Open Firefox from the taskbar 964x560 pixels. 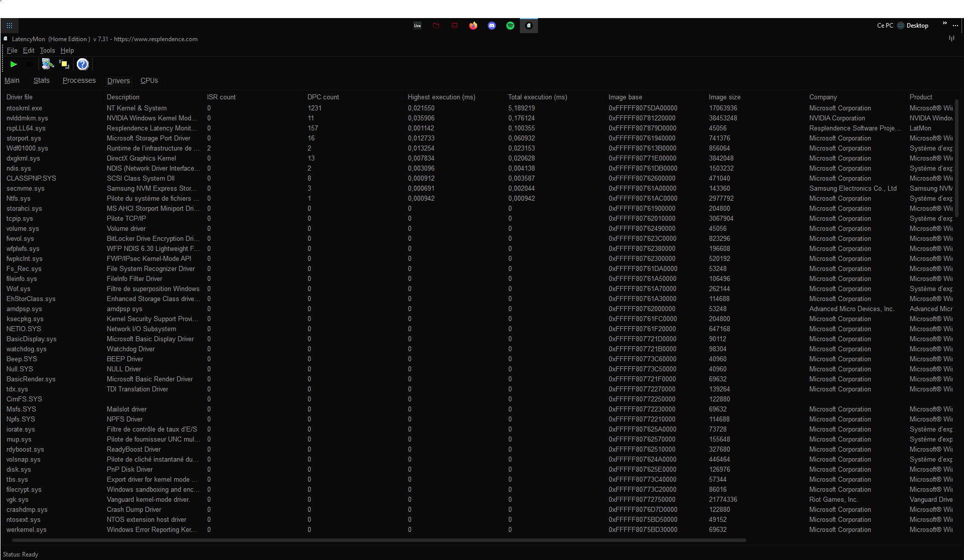[473, 26]
